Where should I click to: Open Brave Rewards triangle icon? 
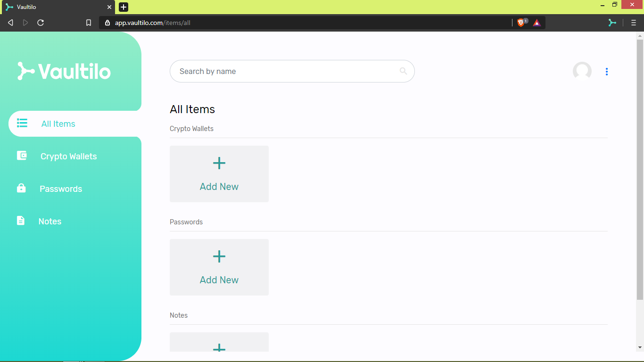(x=537, y=23)
